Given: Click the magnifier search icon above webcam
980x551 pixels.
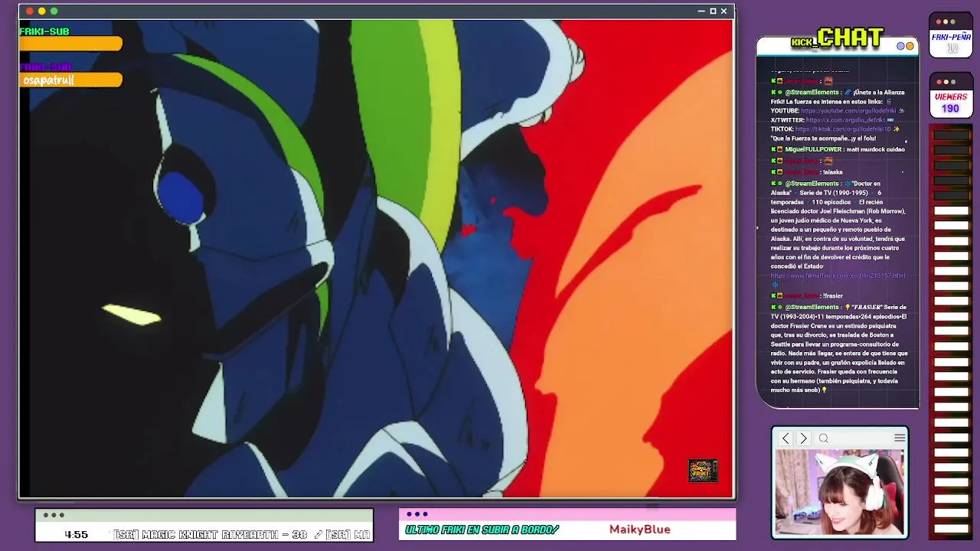Looking at the screenshot, I should 824,439.
